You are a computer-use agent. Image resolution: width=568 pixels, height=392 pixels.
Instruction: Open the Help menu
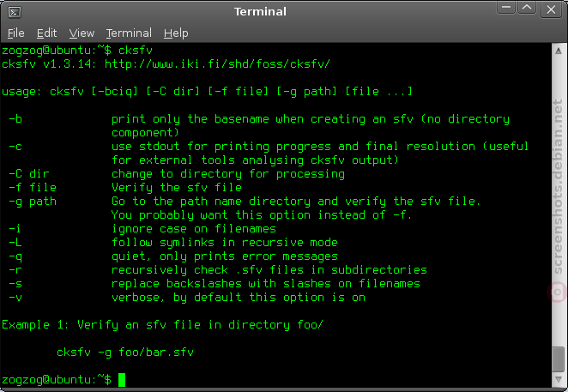click(176, 33)
